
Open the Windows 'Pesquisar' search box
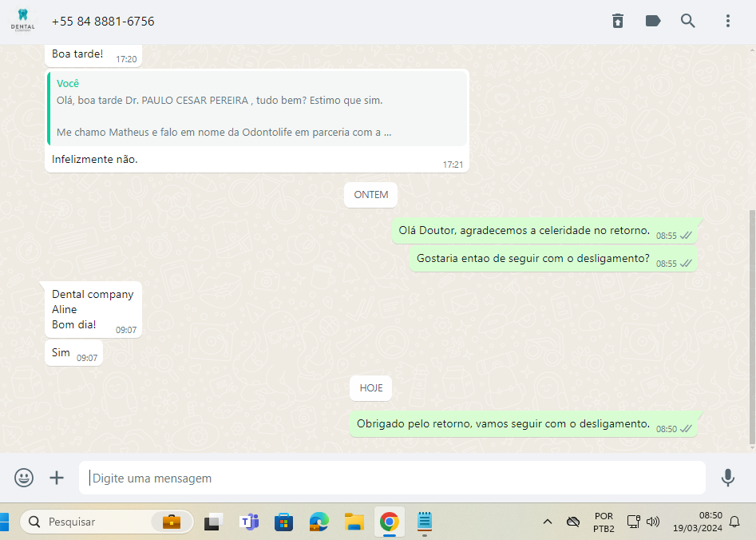[106, 522]
